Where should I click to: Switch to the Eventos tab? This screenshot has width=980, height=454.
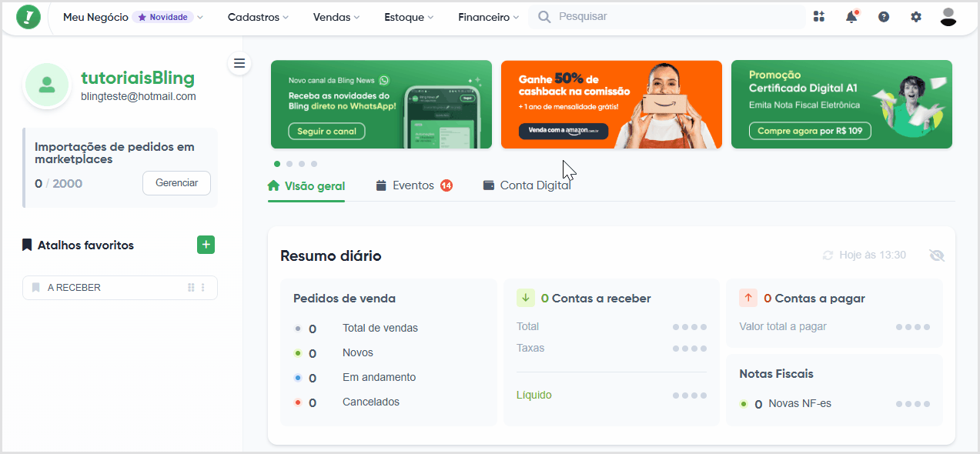click(x=414, y=186)
